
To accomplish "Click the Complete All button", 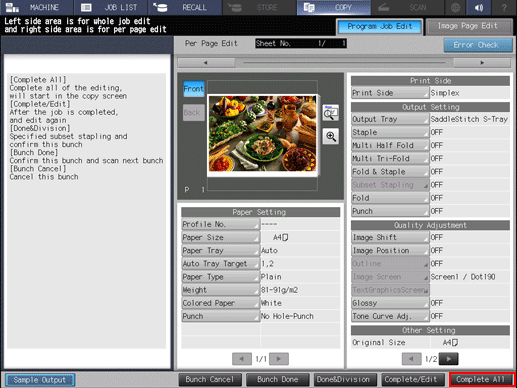I will point(482,380).
